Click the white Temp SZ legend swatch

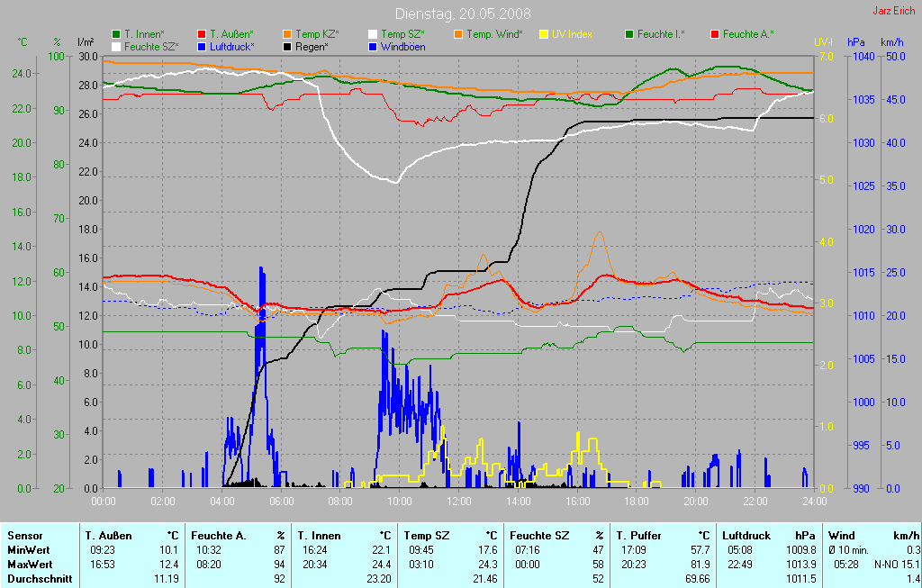point(373,35)
